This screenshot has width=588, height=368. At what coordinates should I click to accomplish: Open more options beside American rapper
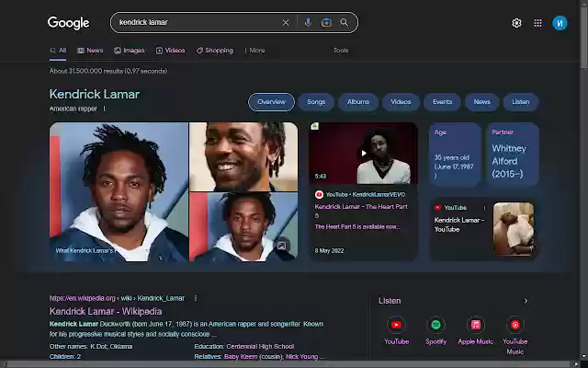104,109
